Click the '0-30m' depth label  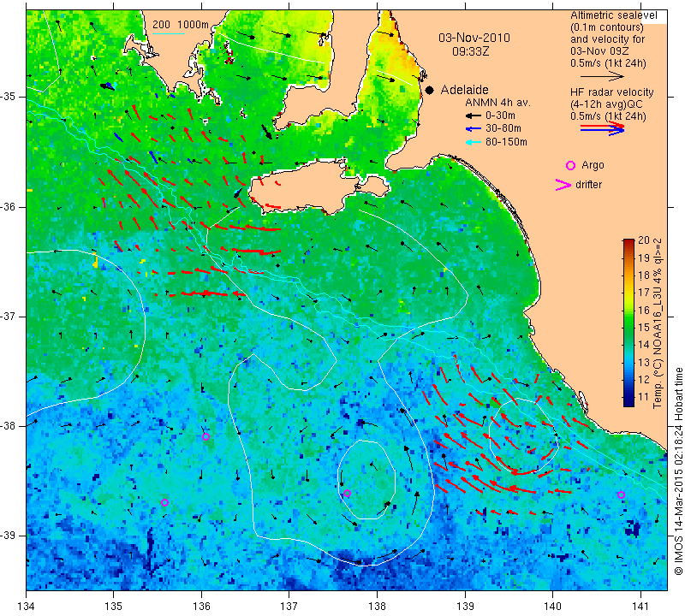(x=501, y=115)
